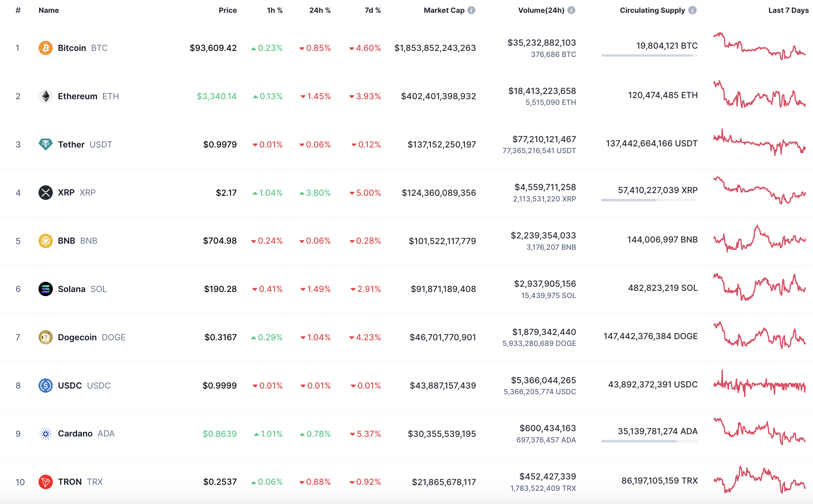Click the BNB logo icon
Viewport: 813px width, 504px height.
(x=45, y=241)
